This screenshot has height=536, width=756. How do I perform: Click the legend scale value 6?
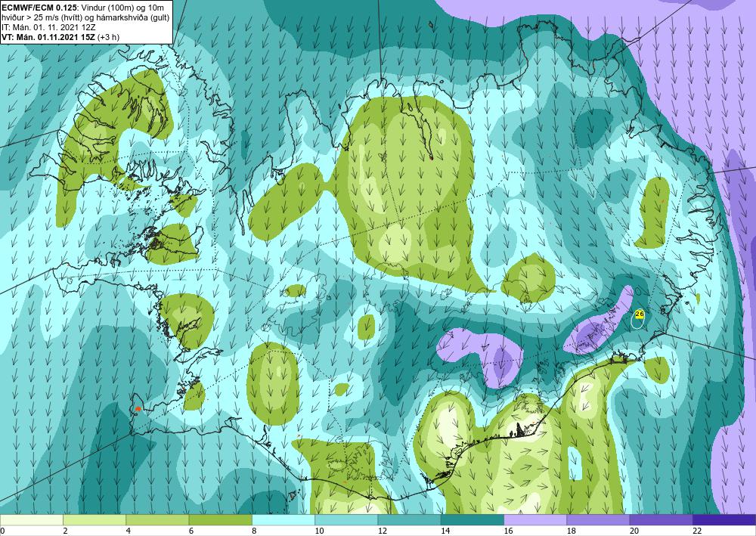(191, 531)
